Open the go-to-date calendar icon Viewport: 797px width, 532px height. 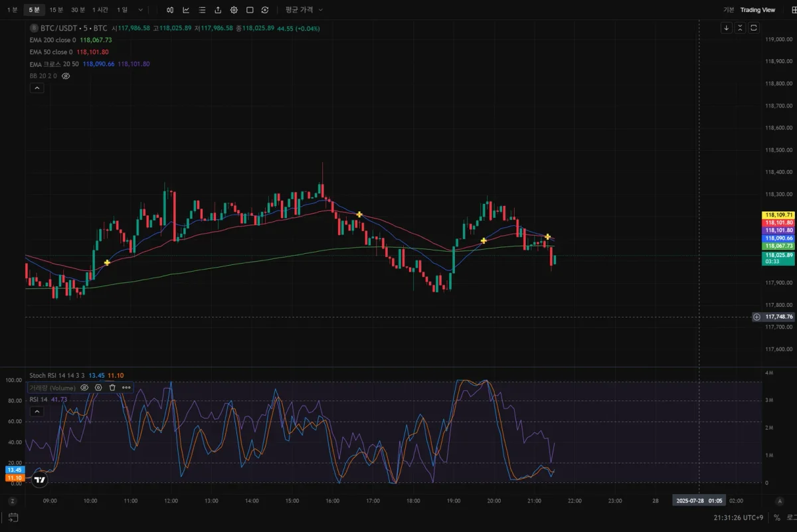pos(13,517)
